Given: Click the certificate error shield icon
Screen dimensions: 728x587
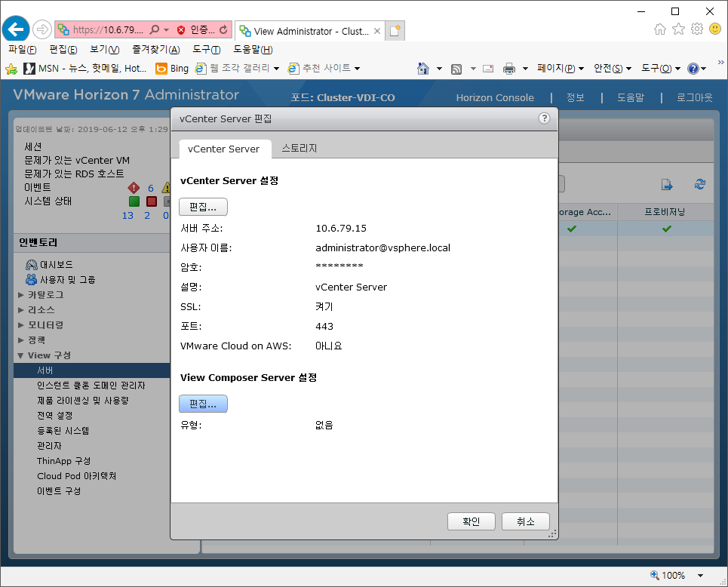Looking at the screenshot, I should (x=181, y=30).
